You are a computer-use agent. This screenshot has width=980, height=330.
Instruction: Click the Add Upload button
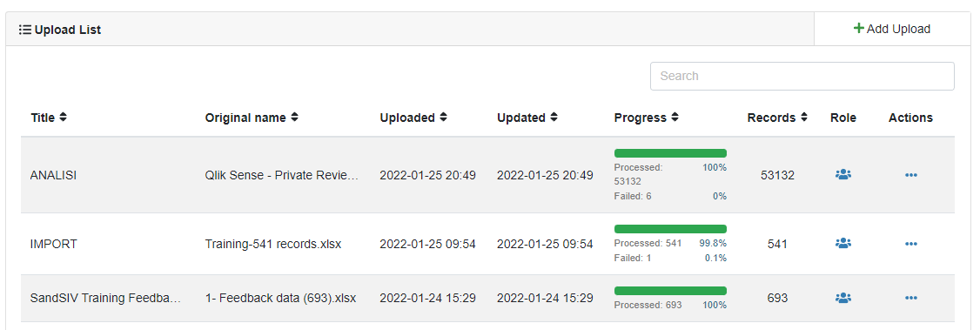(x=892, y=29)
